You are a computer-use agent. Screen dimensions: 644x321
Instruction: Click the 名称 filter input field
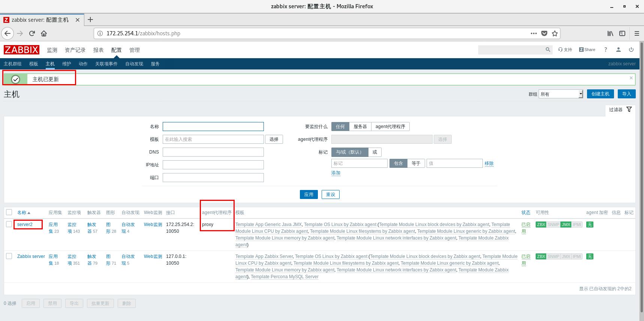[x=213, y=127]
